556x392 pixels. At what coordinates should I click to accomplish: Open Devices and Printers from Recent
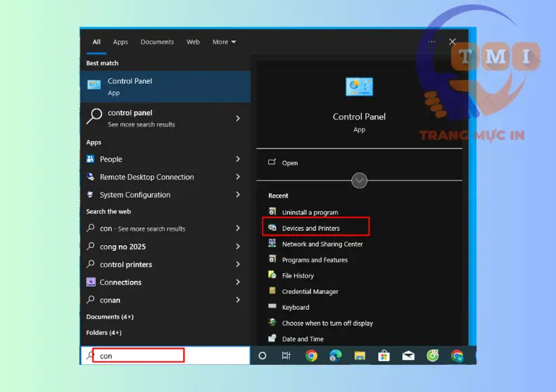click(x=311, y=228)
